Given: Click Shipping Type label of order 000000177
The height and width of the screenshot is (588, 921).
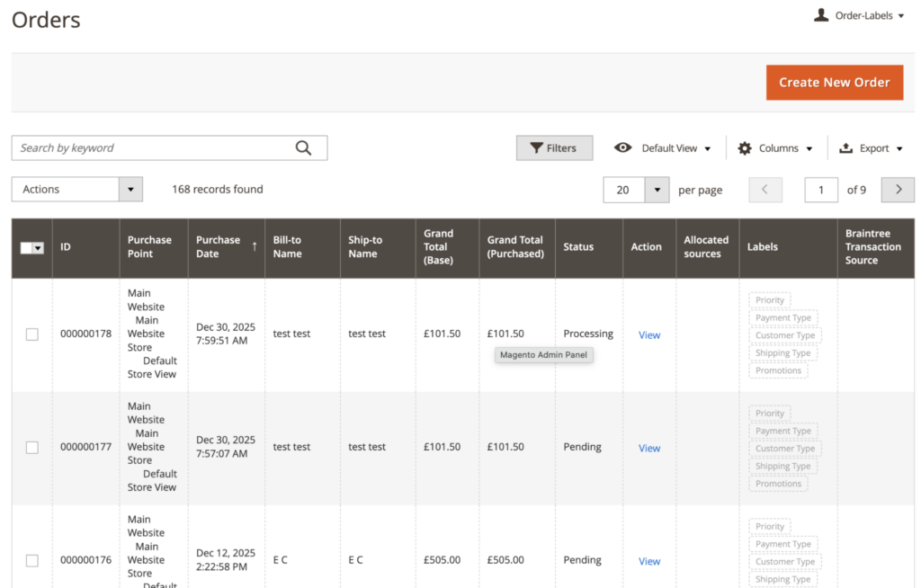Looking at the screenshot, I should pyautogui.click(x=783, y=467).
